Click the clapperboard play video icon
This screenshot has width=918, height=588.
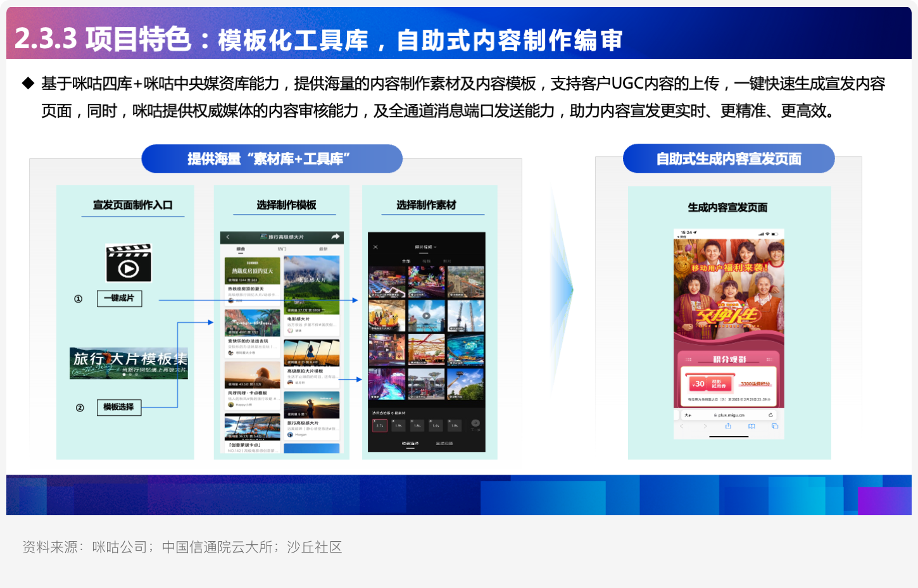(129, 263)
